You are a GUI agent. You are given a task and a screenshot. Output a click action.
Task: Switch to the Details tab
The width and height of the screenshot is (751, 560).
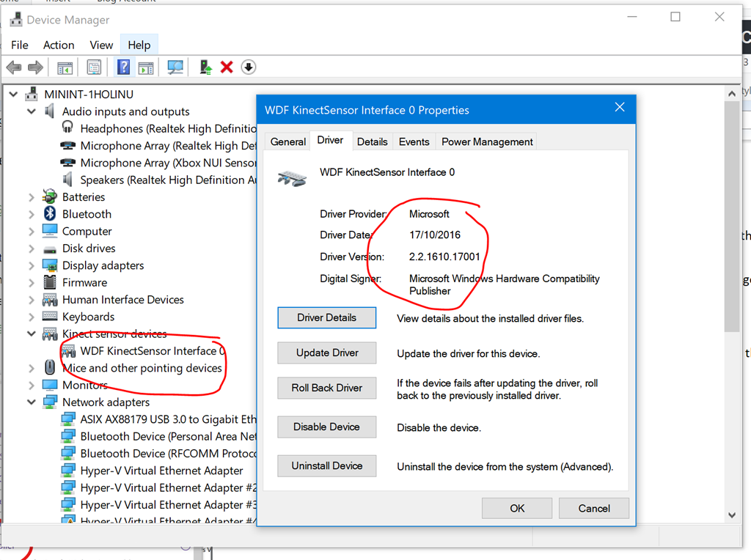click(x=372, y=141)
